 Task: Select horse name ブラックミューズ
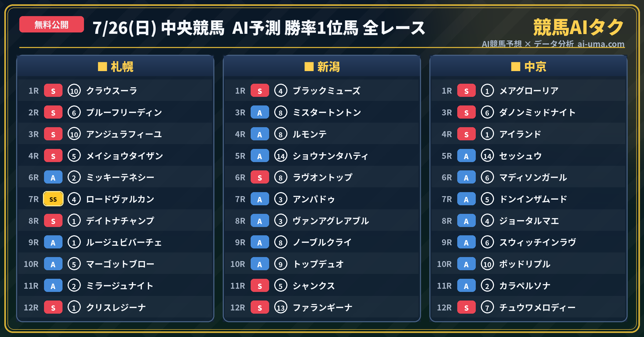click(327, 91)
